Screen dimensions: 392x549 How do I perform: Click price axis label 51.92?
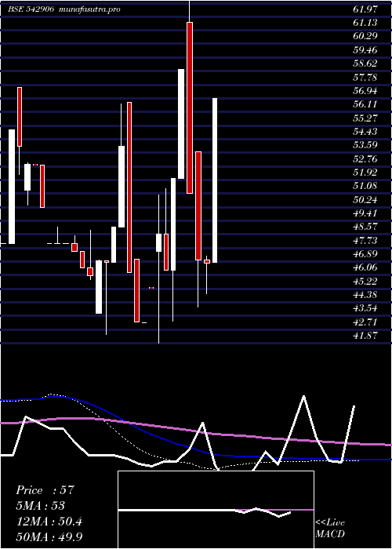pos(365,173)
